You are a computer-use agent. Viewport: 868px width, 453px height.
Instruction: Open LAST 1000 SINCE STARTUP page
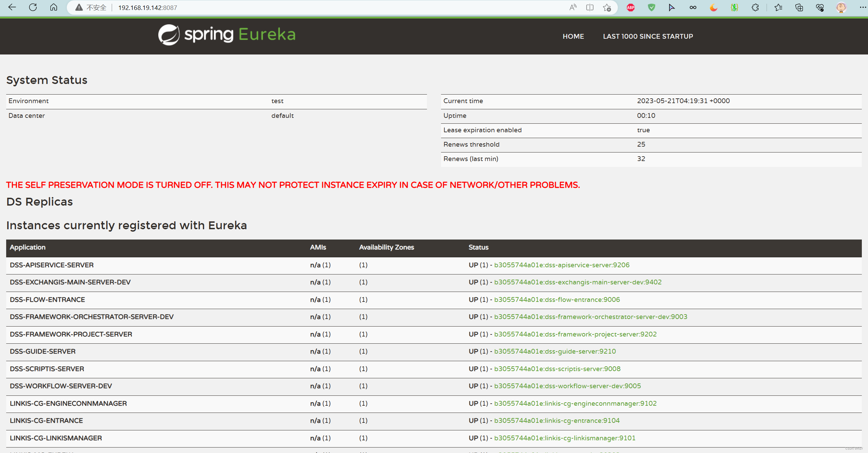point(648,36)
